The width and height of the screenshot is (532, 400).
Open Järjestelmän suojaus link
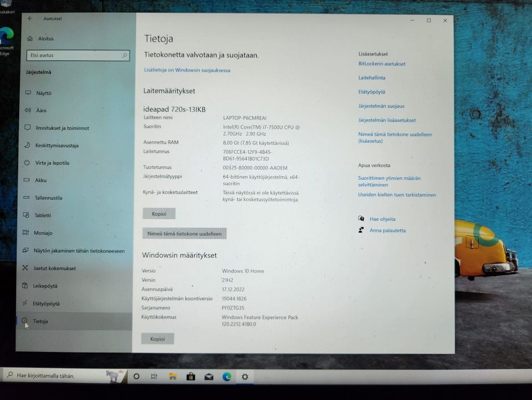click(x=381, y=107)
